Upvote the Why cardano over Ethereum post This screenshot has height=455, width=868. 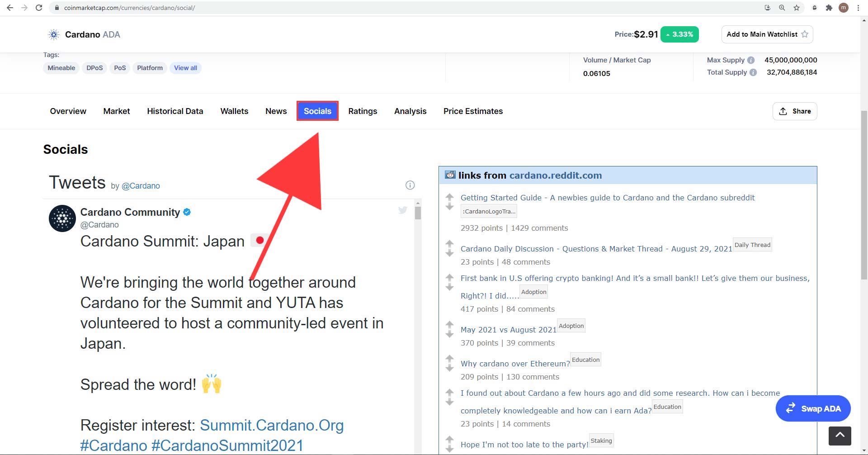(449, 358)
